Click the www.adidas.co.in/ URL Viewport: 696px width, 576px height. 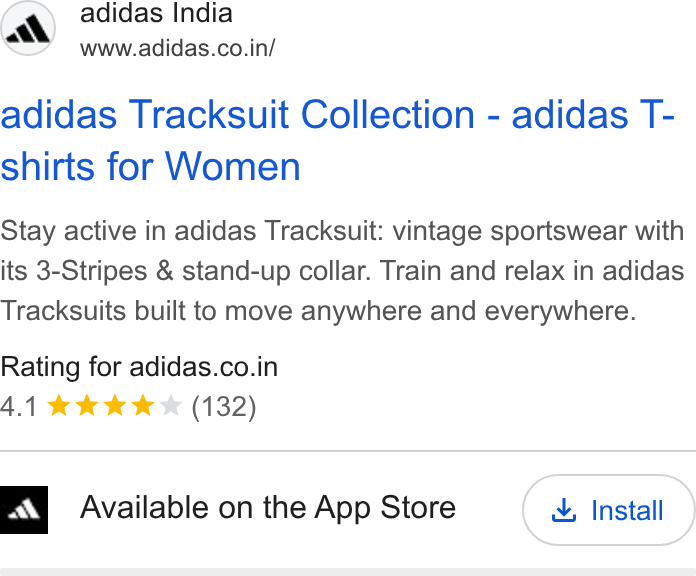tap(178, 48)
